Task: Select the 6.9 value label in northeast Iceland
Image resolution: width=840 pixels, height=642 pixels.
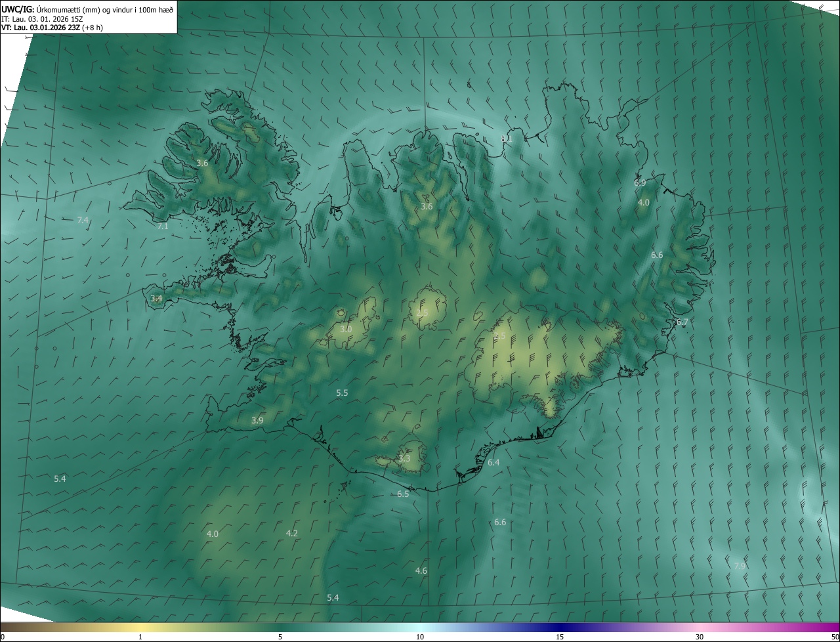Action: click(x=640, y=183)
